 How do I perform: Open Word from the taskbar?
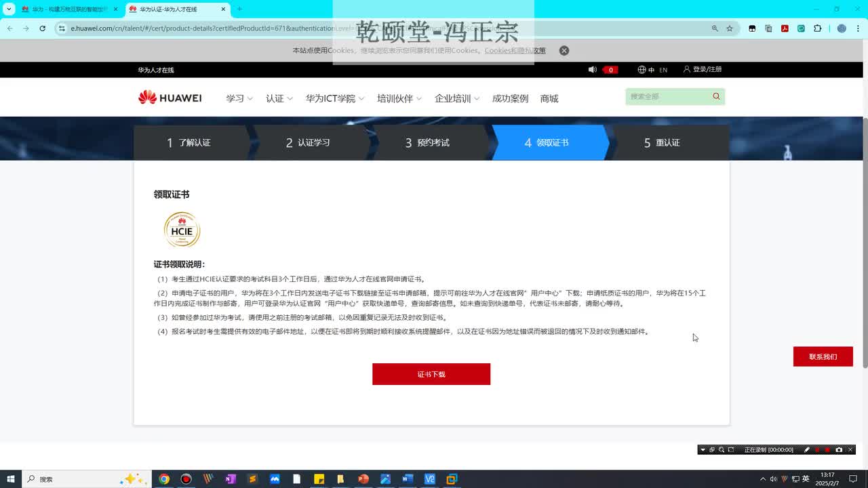click(407, 479)
